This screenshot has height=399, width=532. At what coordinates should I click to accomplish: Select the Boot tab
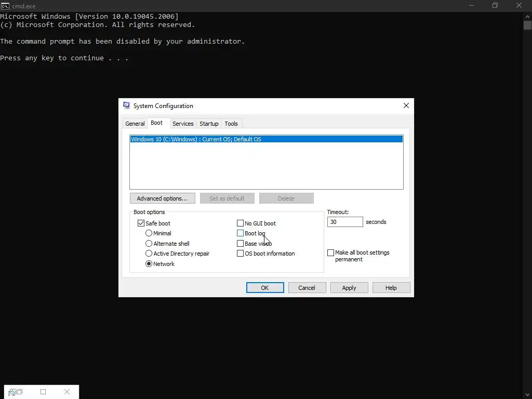coord(156,123)
